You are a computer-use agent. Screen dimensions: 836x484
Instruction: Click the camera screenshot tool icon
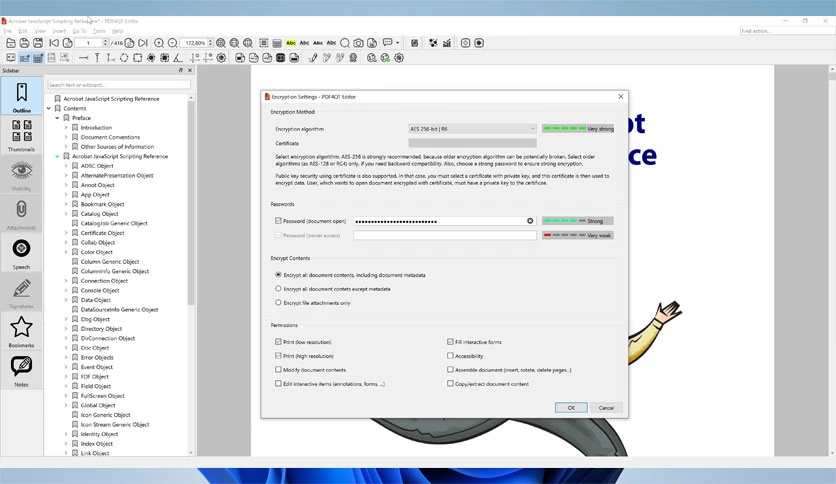pos(358,43)
